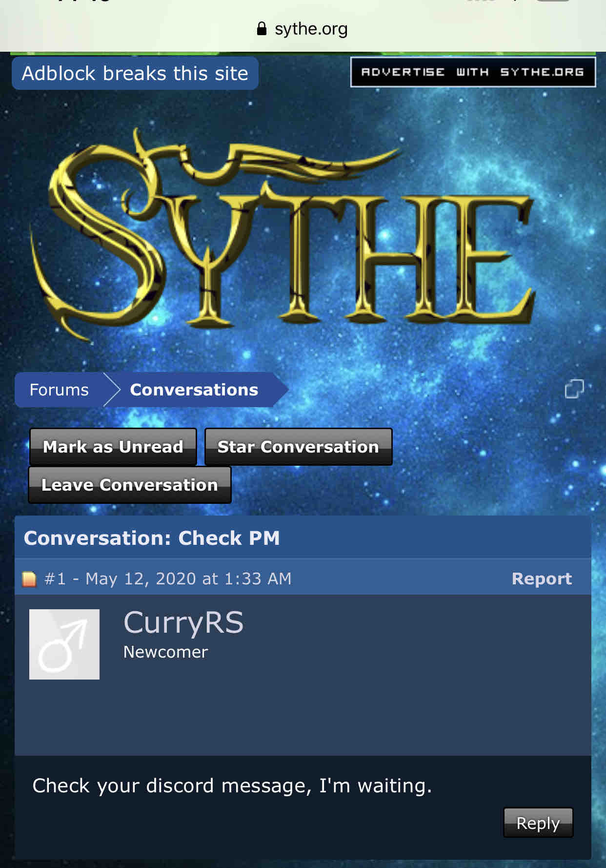Open CurryRS default avatar
Screen dimensions: 606x868
64,644
